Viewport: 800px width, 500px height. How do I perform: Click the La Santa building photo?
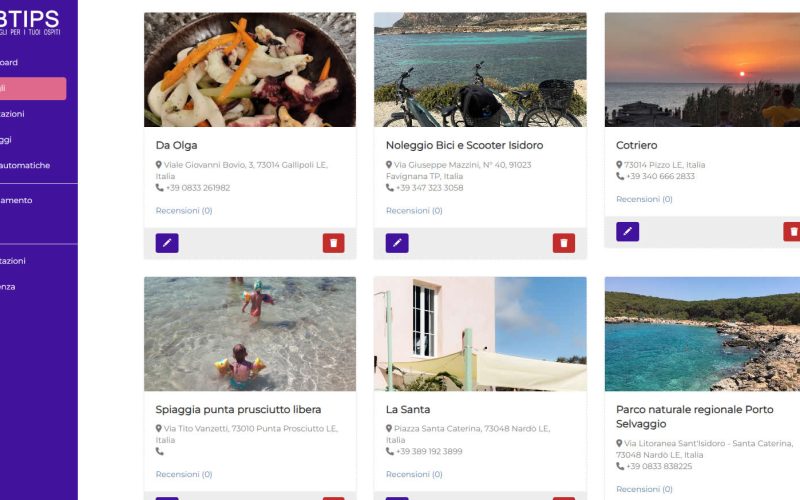click(480, 334)
